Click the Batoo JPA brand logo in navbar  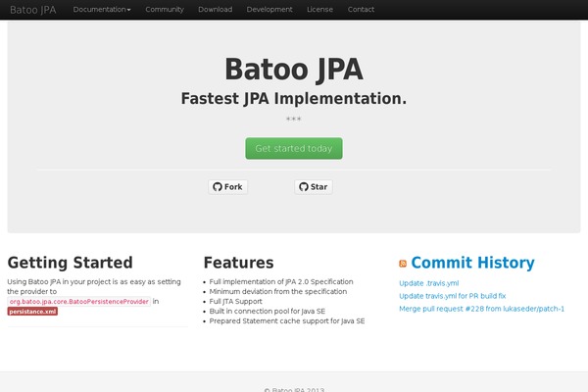click(x=33, y=10)
